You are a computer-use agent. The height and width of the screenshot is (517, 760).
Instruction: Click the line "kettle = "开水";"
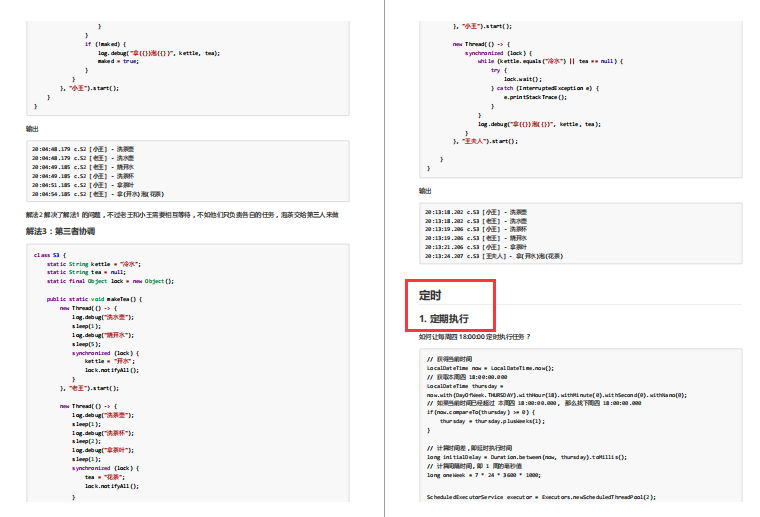(x=110, y=361)
